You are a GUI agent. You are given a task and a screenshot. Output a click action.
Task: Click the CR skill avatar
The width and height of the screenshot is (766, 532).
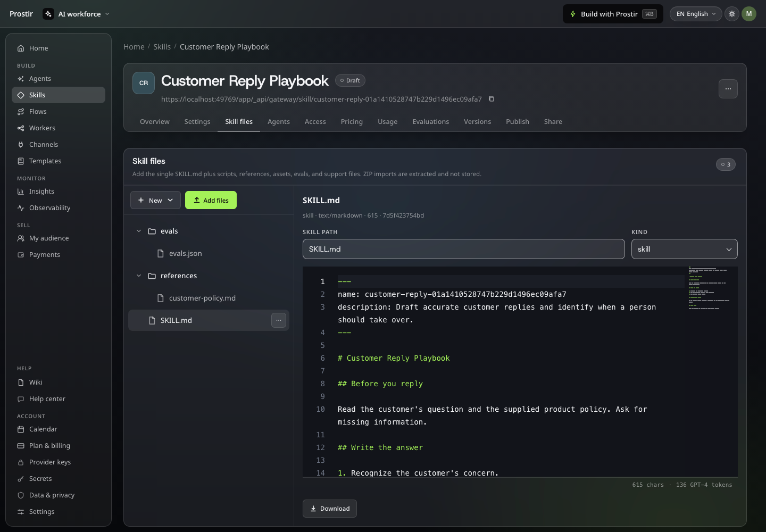pyautogui.click(x=144, y=83)
